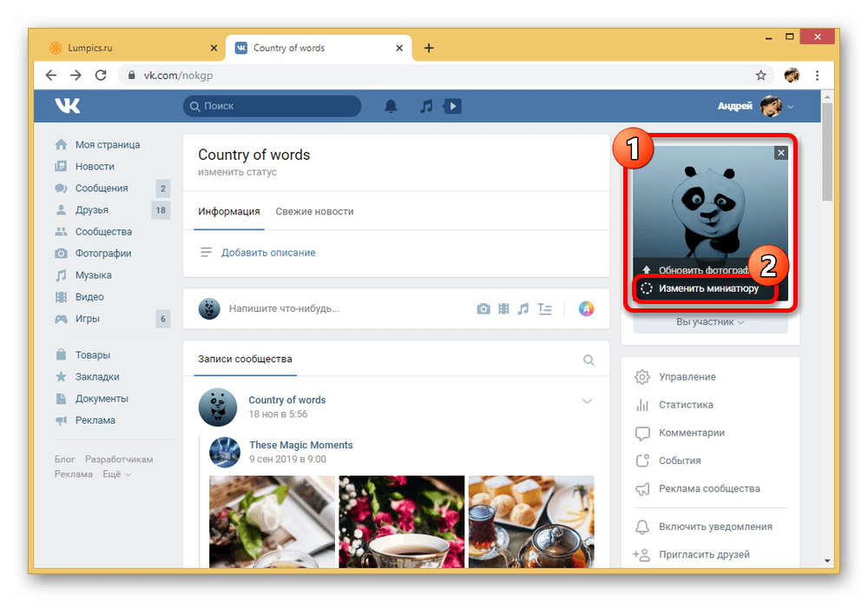Open Моя страница in sidebar
This screenshot has height=602, width=868.
tap(108, 144)
